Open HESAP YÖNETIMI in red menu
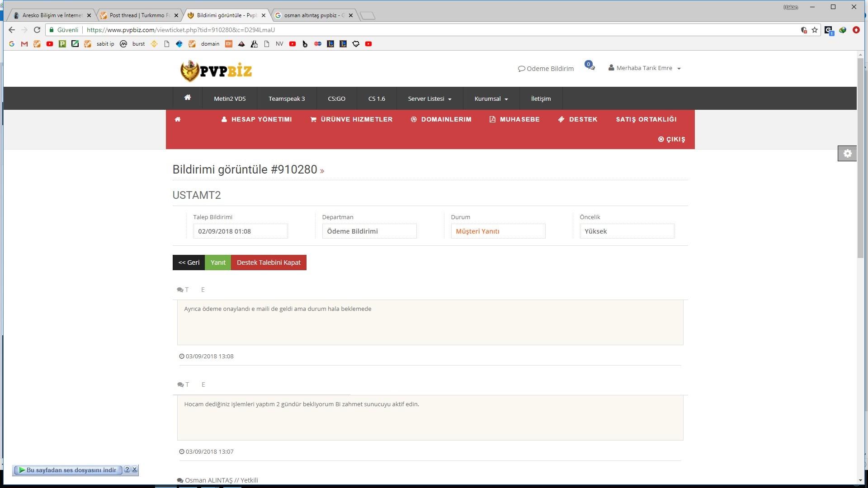 256,119
